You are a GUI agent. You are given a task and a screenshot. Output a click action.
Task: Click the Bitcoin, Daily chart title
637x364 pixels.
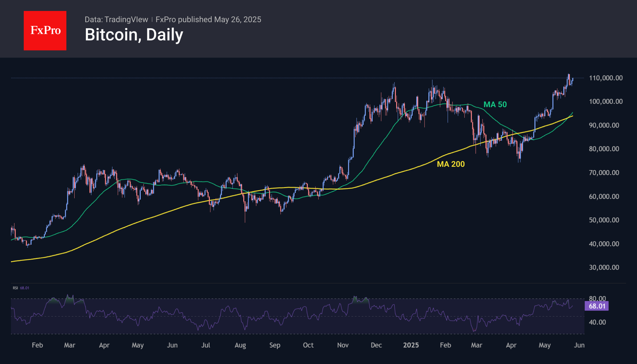click(134, 35)
